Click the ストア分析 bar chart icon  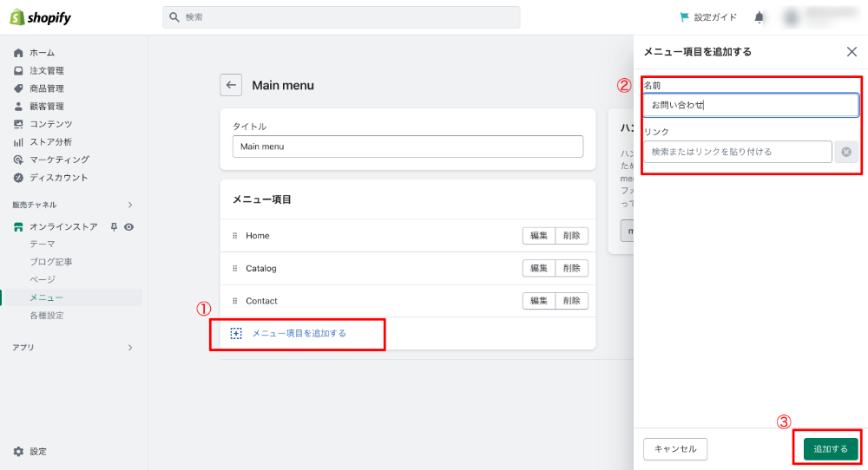tap(18, 142)
